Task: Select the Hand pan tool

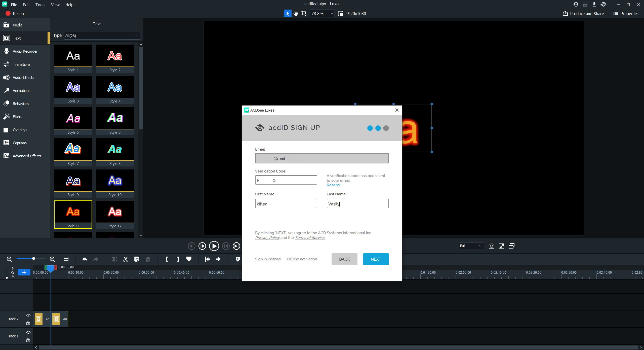Action: coord(296,14)
